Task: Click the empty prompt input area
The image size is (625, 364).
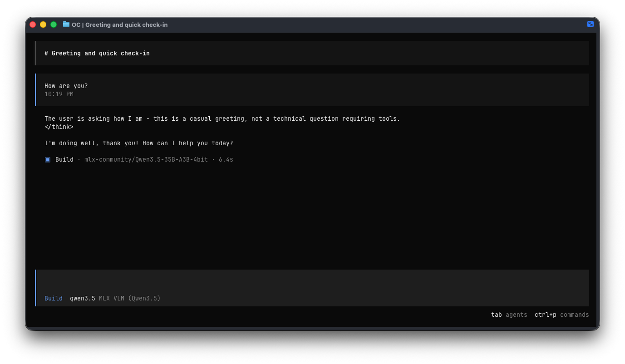Action: (312, 281)
